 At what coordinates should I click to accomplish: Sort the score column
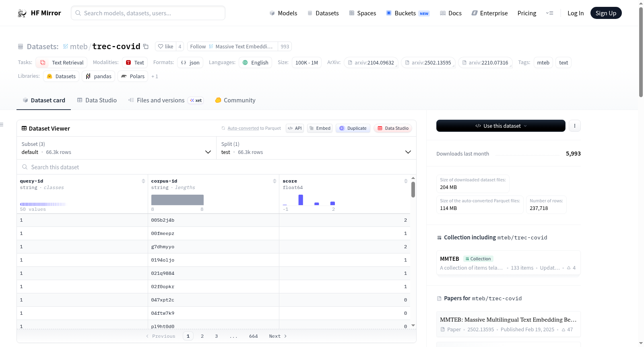406,181
